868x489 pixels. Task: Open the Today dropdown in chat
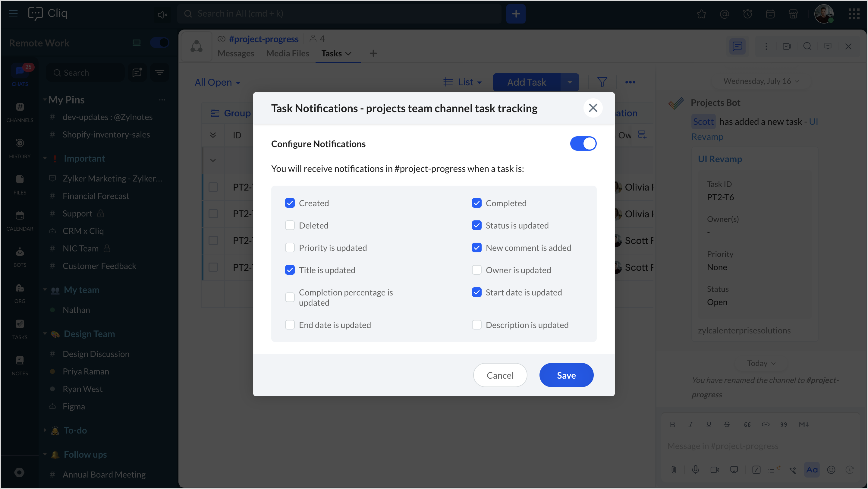pyautogui.click(x=761, y=363)
